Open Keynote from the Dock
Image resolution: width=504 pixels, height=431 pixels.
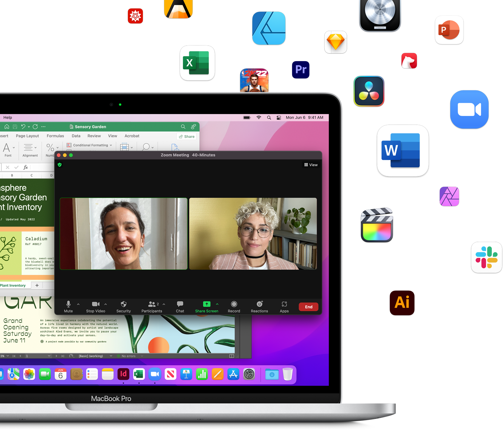pos(186,374)
